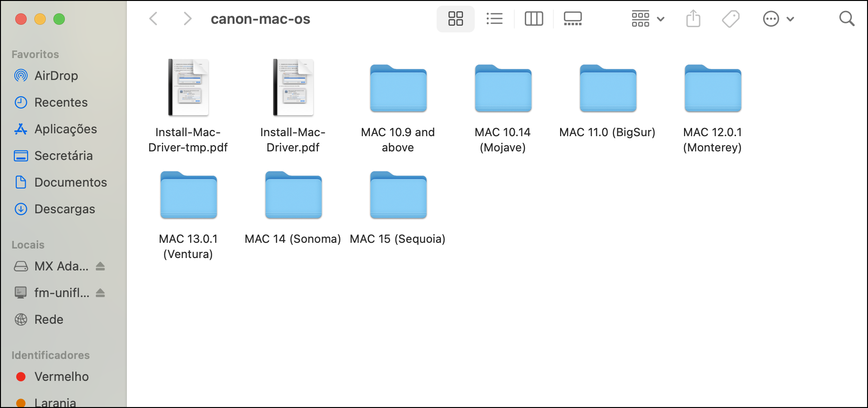This screenshot has width=868, height=408.
Task: Select the MAC 10.14 (Mojave) folder
Action: coord(503,109)
